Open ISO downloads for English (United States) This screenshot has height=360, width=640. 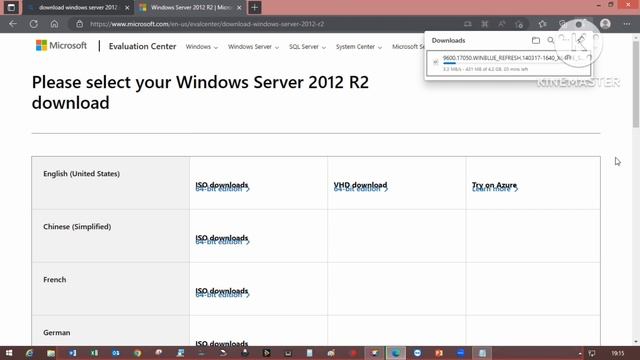(x=222, y=186)
